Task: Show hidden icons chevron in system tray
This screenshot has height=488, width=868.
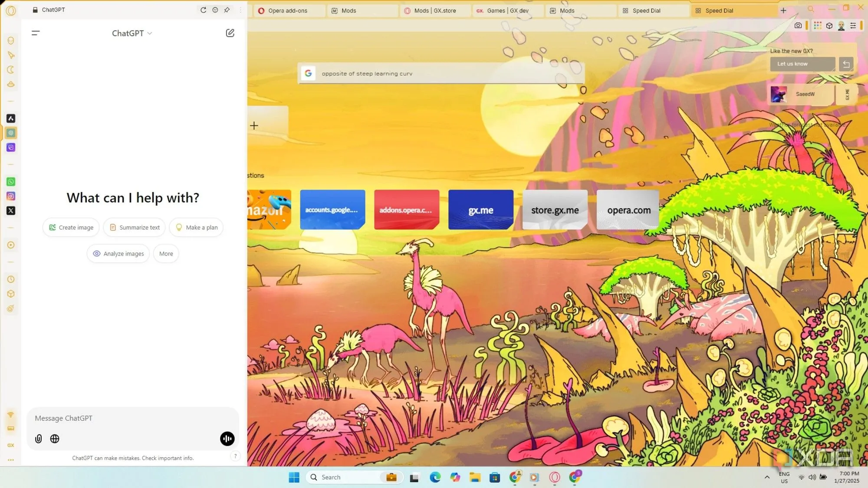Action: [767, 477]
